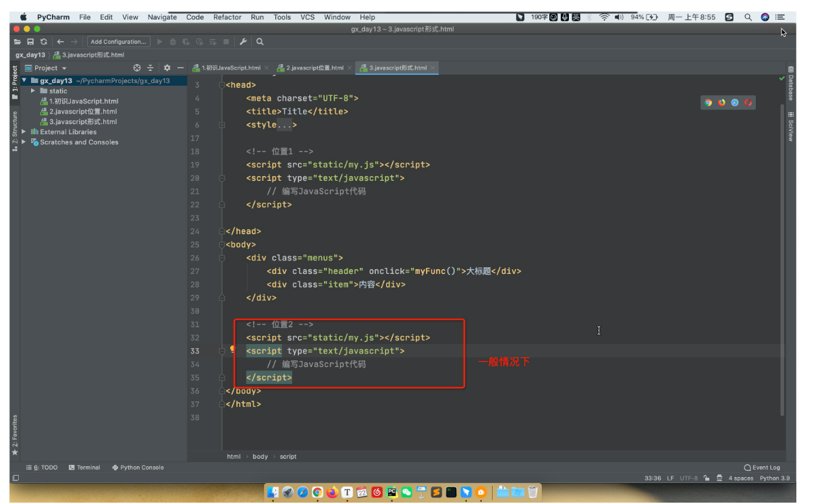Open the Refactor menu

pyautogui.click(x=227, y=17)
